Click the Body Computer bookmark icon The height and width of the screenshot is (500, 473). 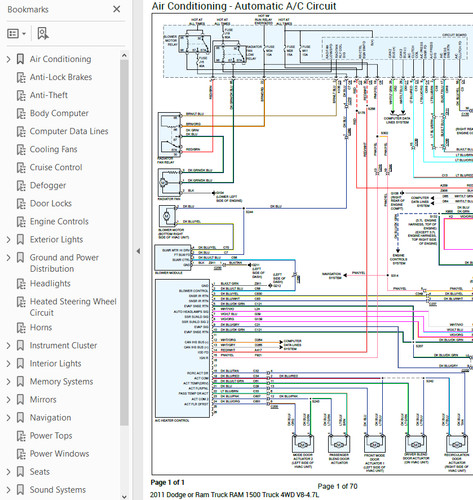click(x=21, y=113)
